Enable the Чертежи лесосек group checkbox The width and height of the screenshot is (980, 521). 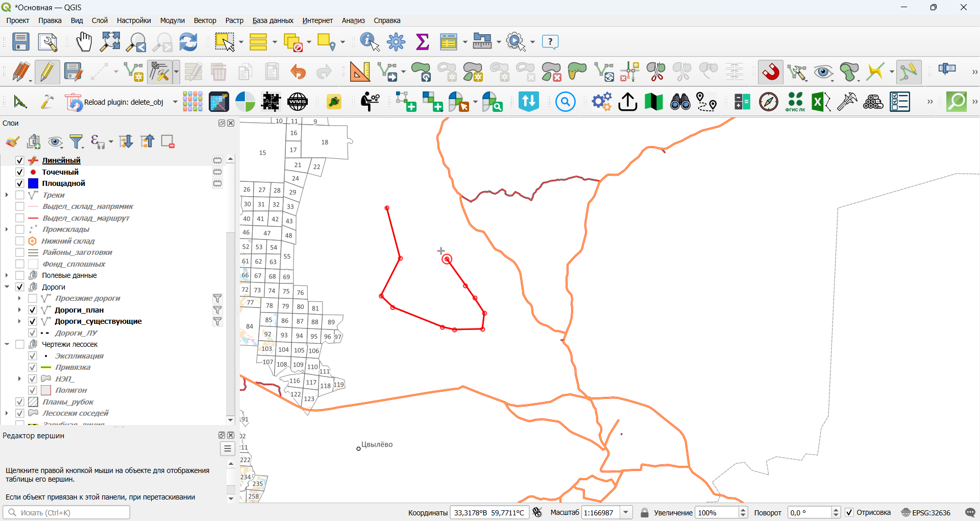pos(20,344)
